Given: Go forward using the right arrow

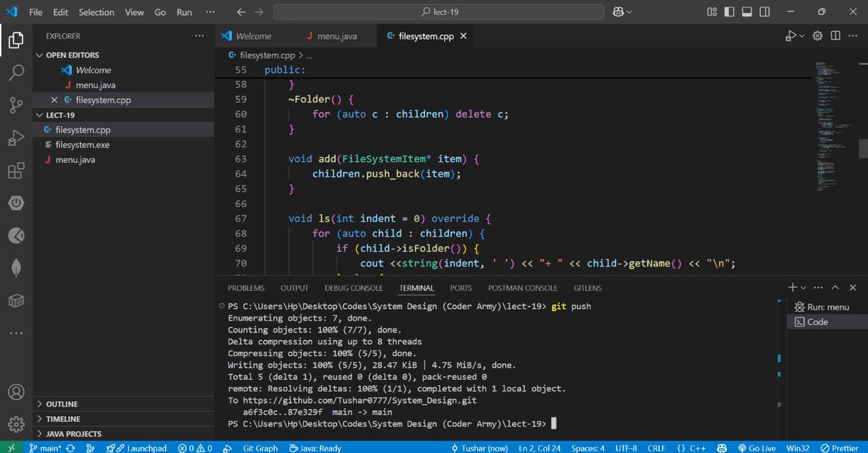Looking at the screenshot, I should pos(260,12).
